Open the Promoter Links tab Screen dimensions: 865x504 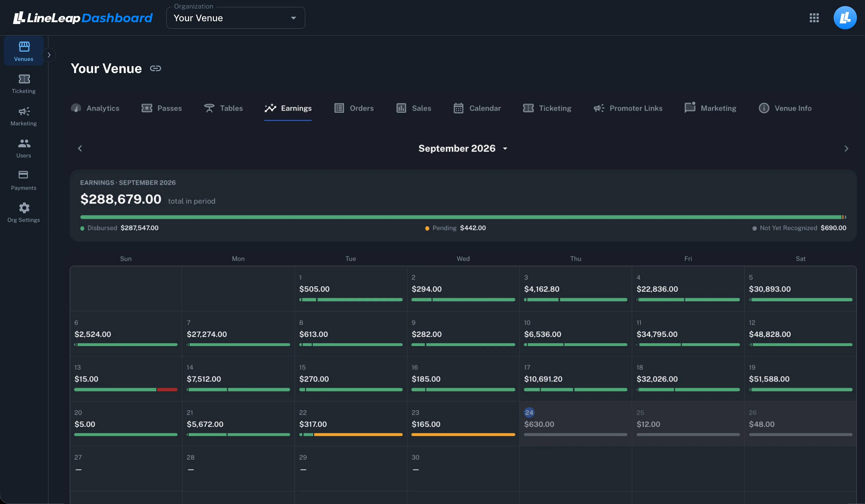point(628,108)
